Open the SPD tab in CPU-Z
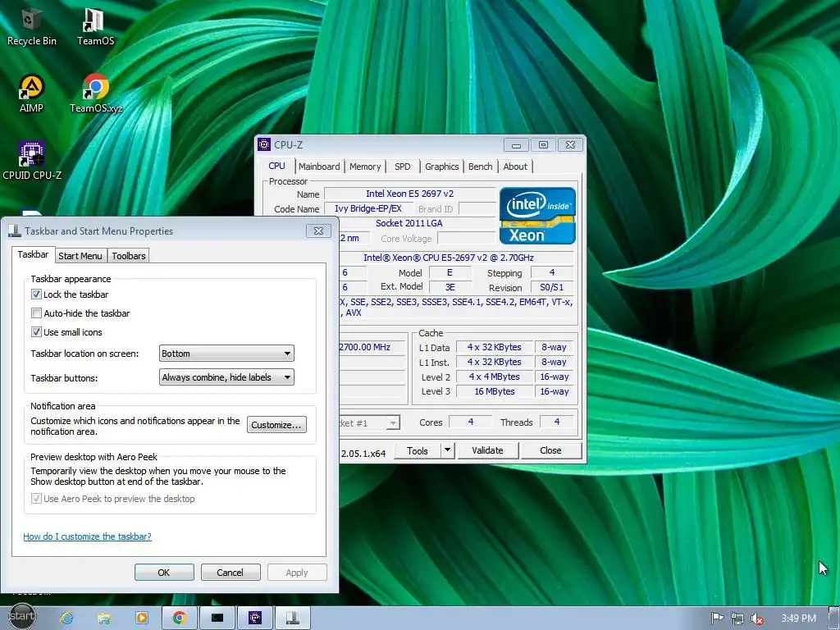The width and height of the screenshot is (840, 630). point(402,167)
